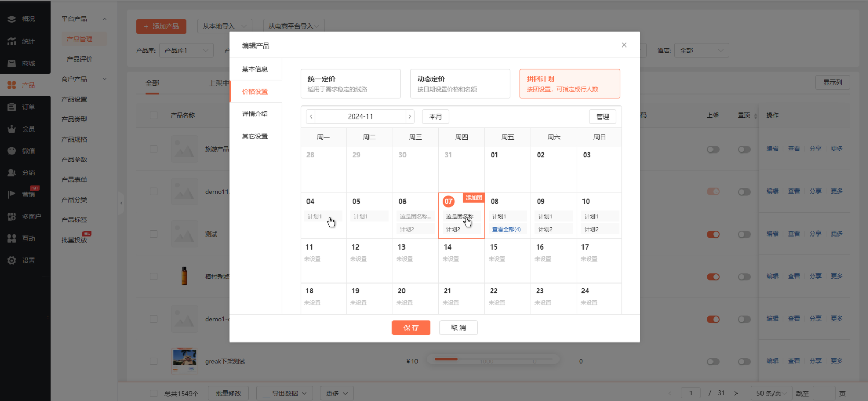Open the 统计 statistics chart icon
Viewport: 868px width, 401px height.
(x=11, y=41)
